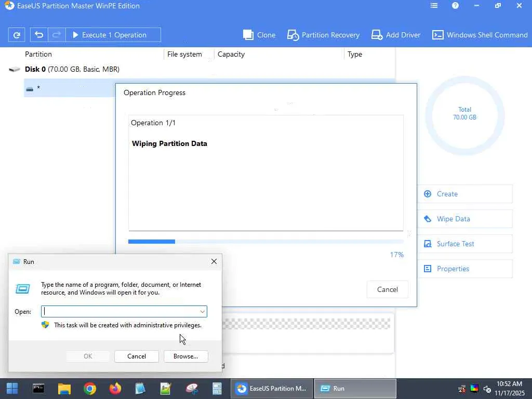Click the Total 70.00 GB usage ring

tap(465, 116)
